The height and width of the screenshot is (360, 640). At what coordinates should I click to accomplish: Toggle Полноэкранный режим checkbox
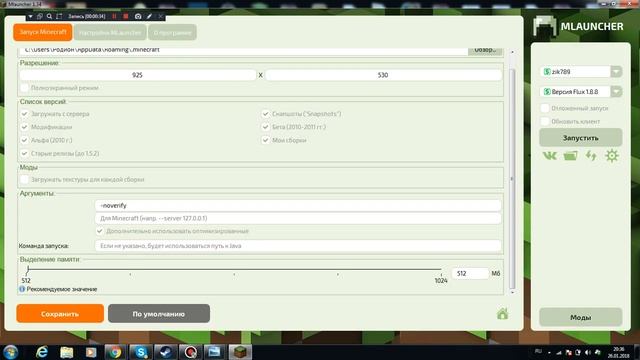tap(24, 88)
